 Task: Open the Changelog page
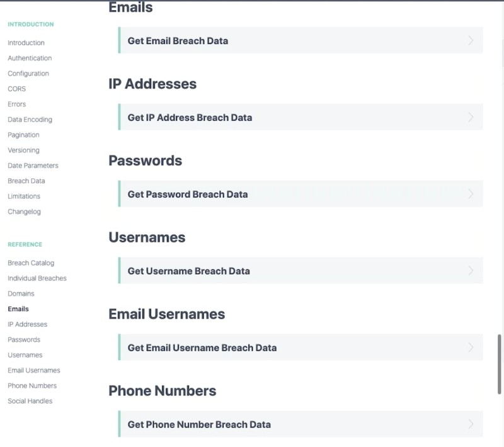tap(24, 212)
